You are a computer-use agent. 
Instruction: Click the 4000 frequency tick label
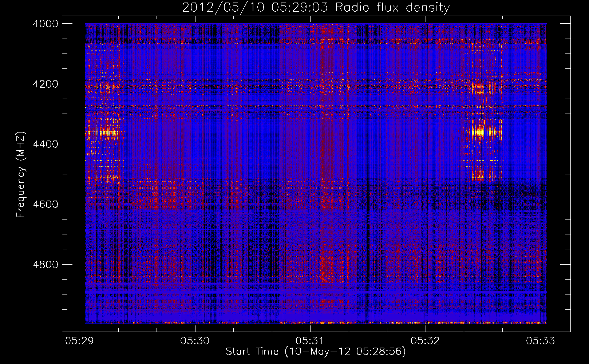point(46,24)
